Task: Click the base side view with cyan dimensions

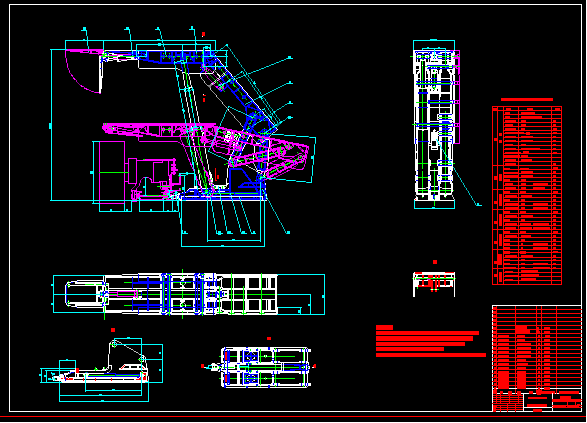Action: [x=101, y=370]
